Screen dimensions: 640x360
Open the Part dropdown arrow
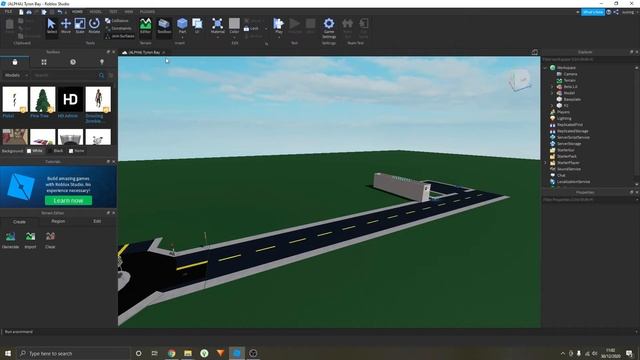(182, 37)
